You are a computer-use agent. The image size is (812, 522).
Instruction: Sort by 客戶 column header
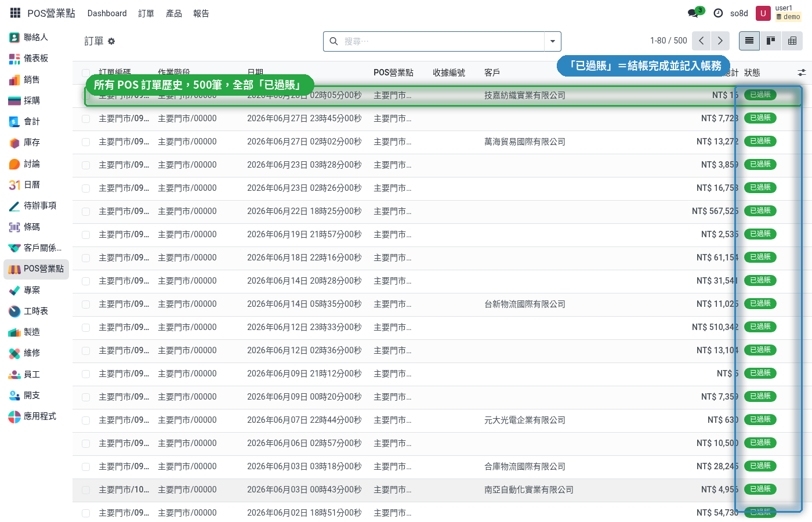pos(492,72)
